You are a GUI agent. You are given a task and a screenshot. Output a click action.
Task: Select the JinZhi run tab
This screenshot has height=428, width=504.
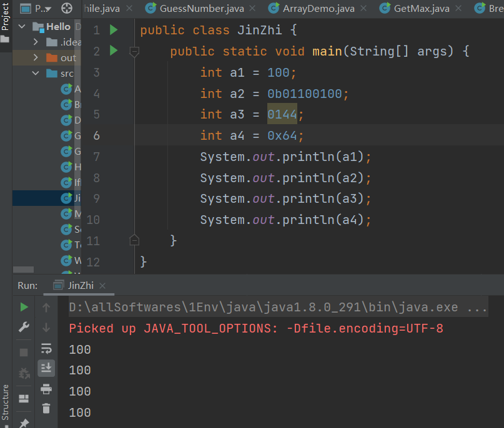click(81, 286)
